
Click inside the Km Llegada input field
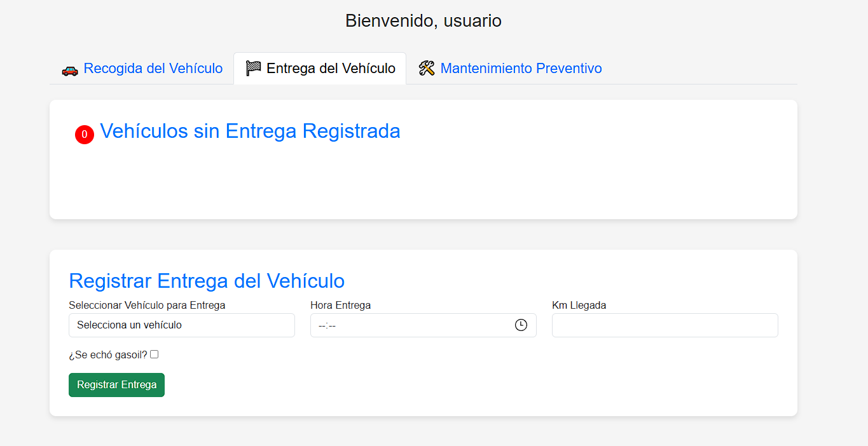[x=665, y=325]
